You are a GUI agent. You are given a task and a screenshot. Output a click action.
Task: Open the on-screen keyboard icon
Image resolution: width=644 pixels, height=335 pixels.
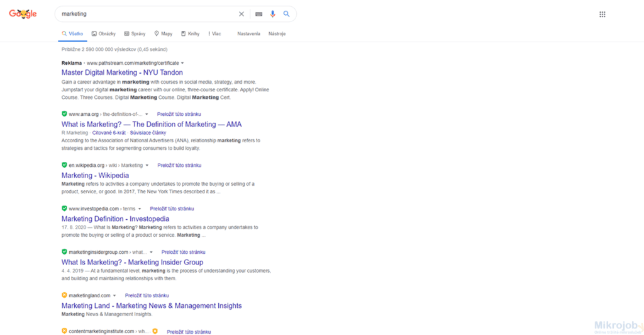[258, 14]
